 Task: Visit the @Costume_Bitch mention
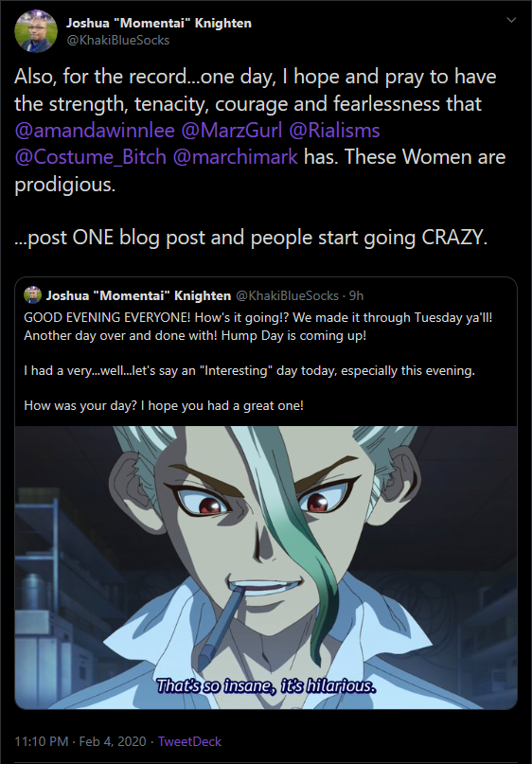[x=90, y=157]
